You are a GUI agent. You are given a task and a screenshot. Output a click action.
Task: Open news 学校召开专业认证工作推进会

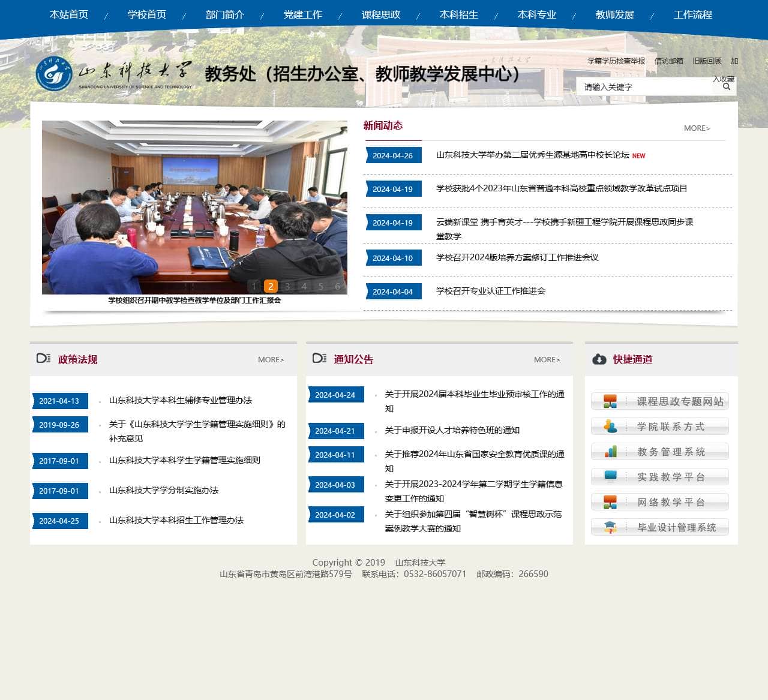tap(491, 291)
